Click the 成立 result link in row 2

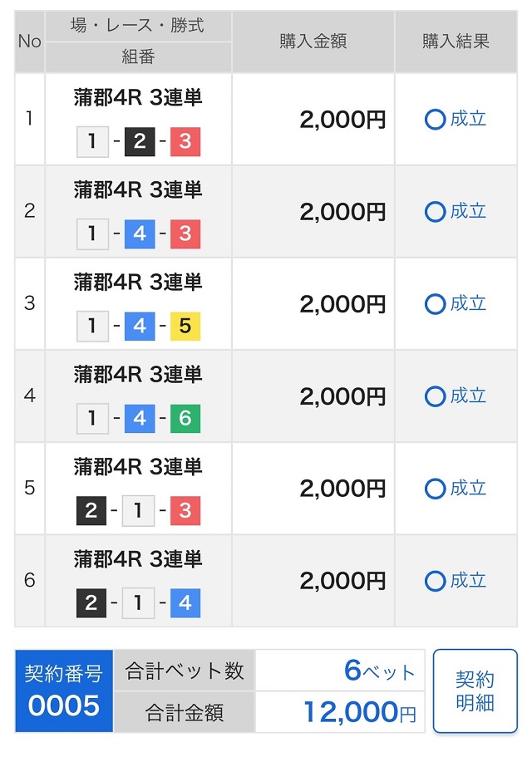[x=468, y=212]
